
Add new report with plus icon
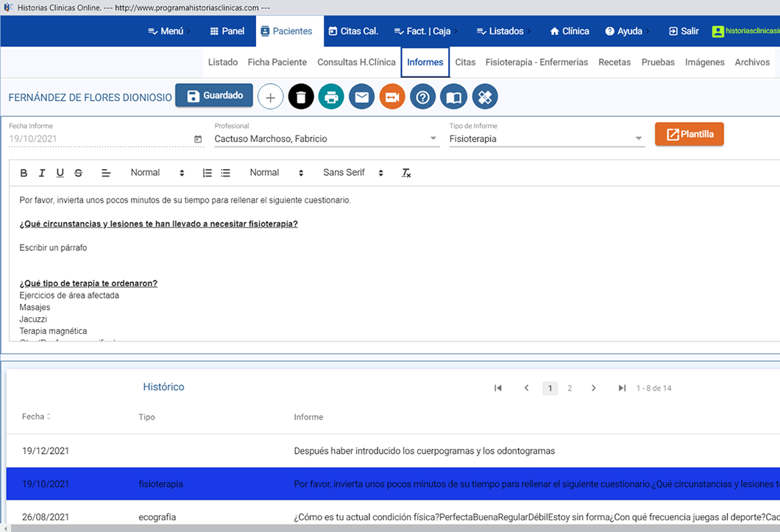[x=271, y=97]
